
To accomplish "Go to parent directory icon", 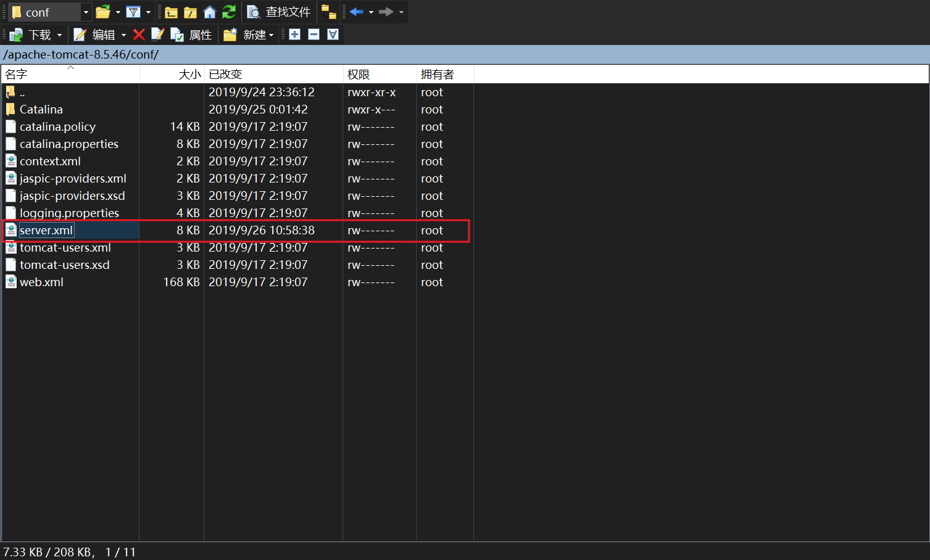I will tap(172, 12).
